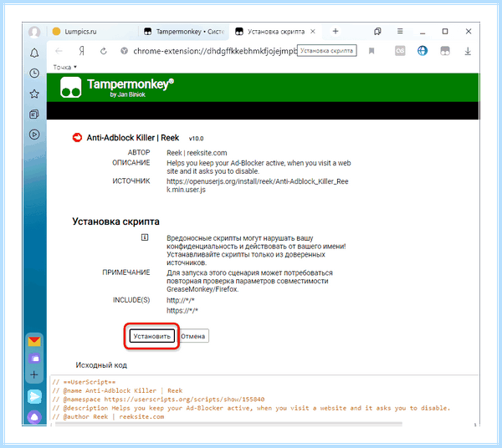Expand the Точка bookmarks dropdown

click(65, 67)
